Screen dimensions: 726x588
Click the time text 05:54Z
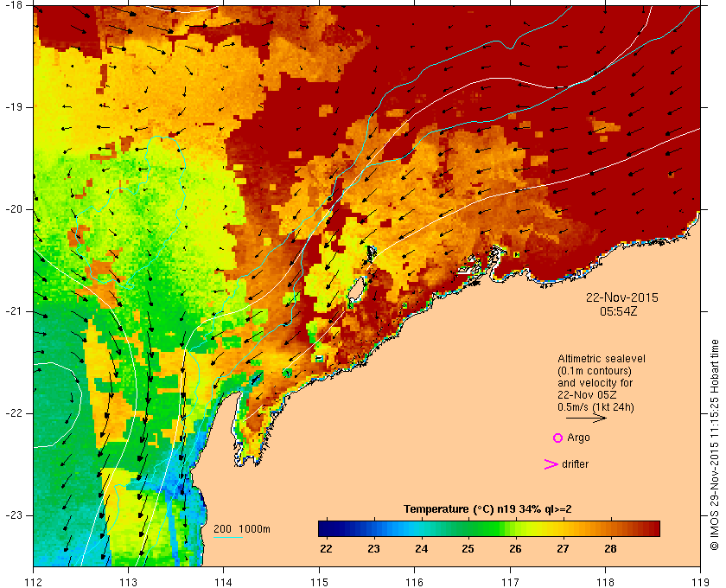[619, 311]
